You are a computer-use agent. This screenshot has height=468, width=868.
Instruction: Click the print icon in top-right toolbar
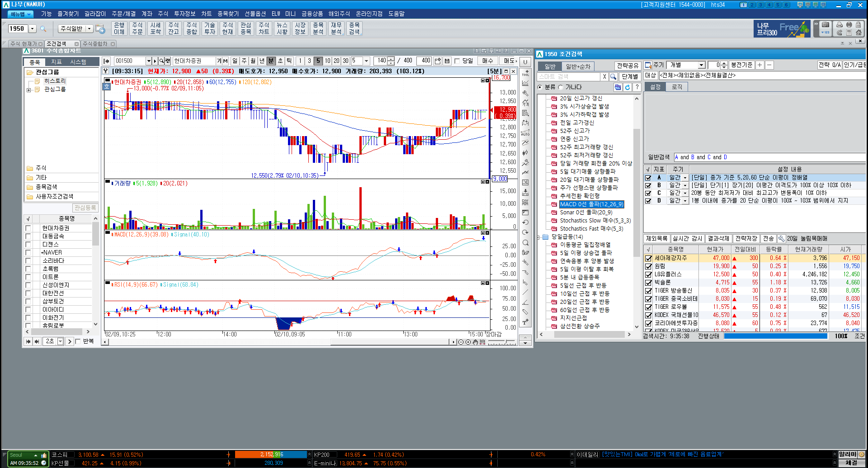(840, 25)
